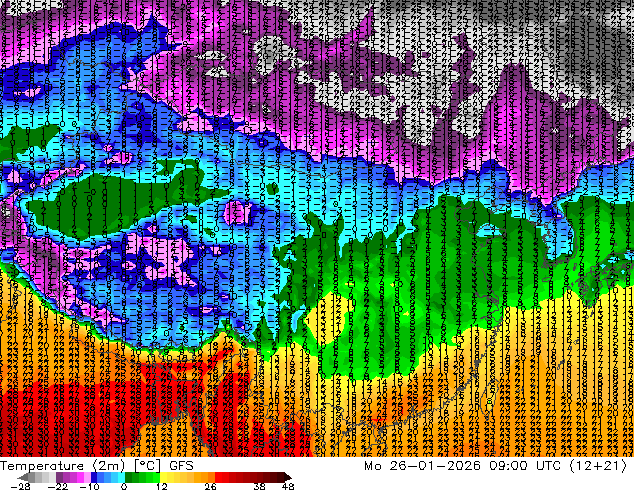Click the '-22' legend scale label

pos(58,486)
